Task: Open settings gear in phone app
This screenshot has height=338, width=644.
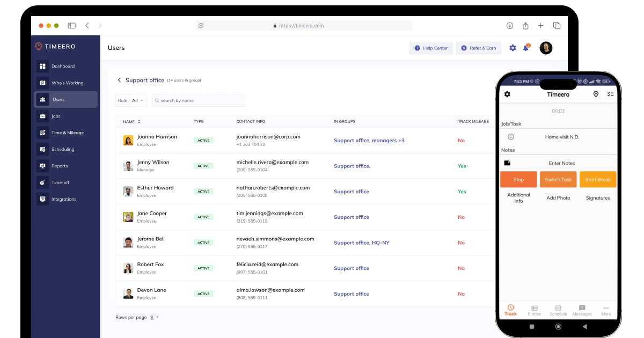Action: 507,94
